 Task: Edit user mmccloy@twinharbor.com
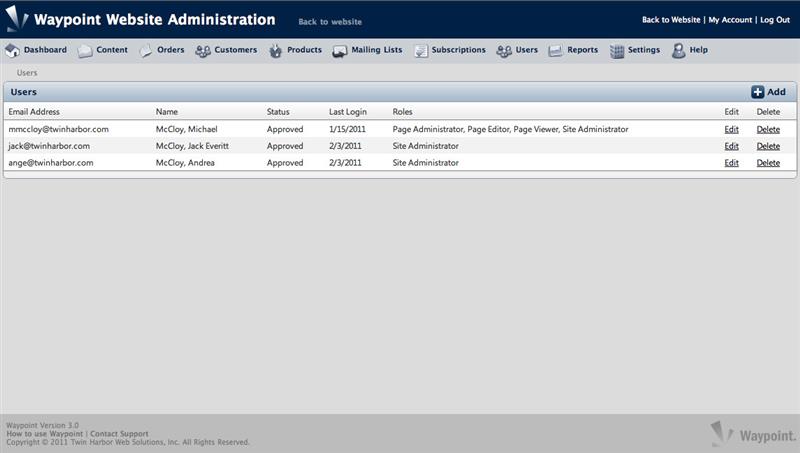click(731, 130)
